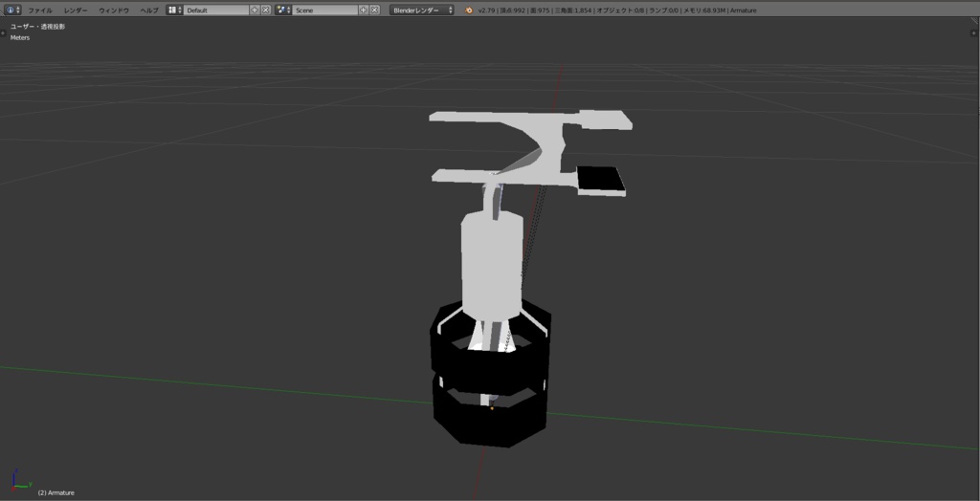
Task: Click the Default layout name field
Action: click(216, 10)
